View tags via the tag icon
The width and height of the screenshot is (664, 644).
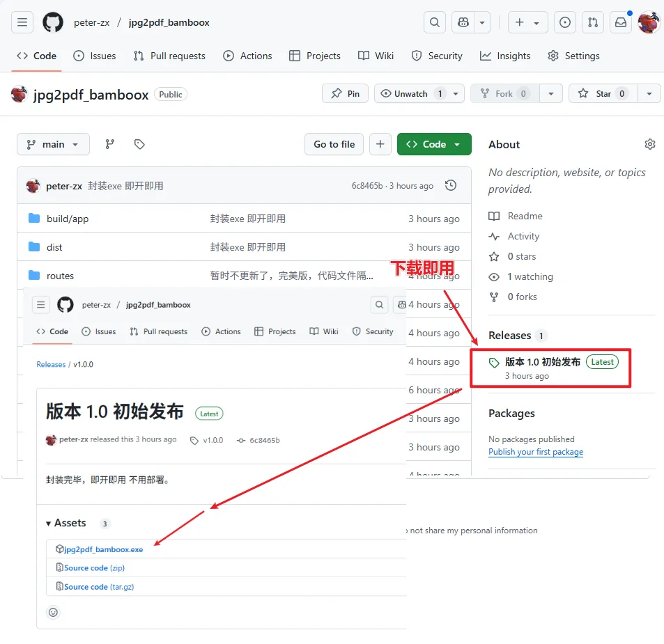[139, 144]
